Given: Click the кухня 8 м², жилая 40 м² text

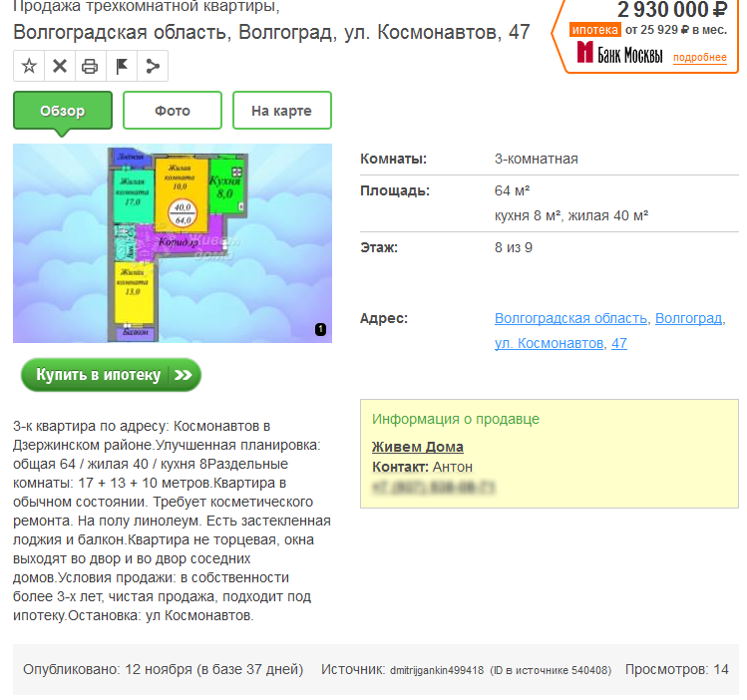Looking at the screenshot, I should [571, 215].
